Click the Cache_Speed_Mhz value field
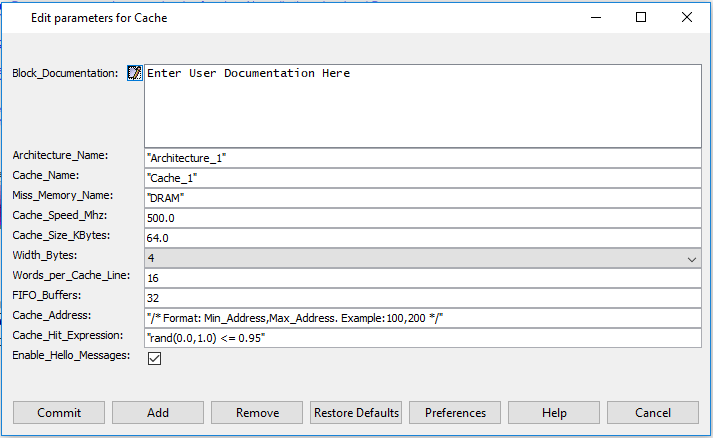The image size is (713, 438). click(x=422, y=218)
